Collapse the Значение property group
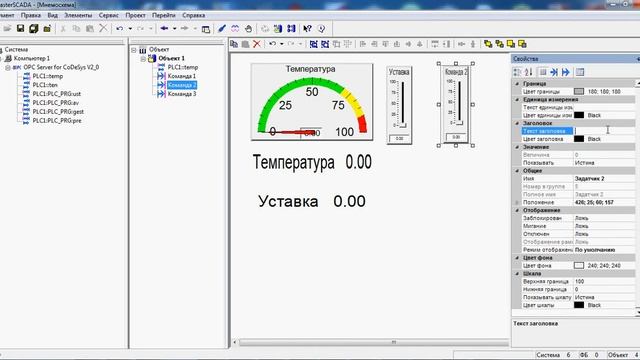The height and width of the screenshot is (360, 640). (x=517, y=147)
